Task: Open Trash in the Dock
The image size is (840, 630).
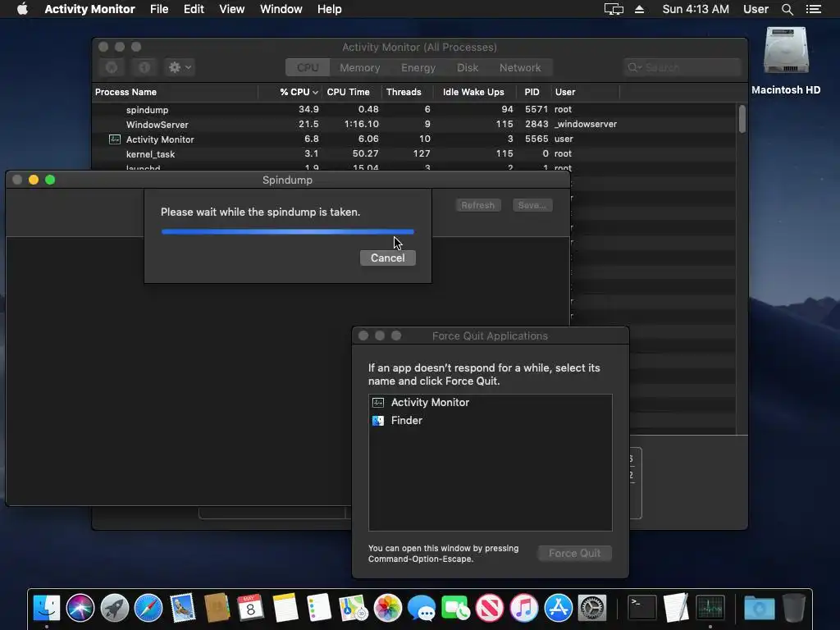Action: pyautogui.click(x=793, y=608)
